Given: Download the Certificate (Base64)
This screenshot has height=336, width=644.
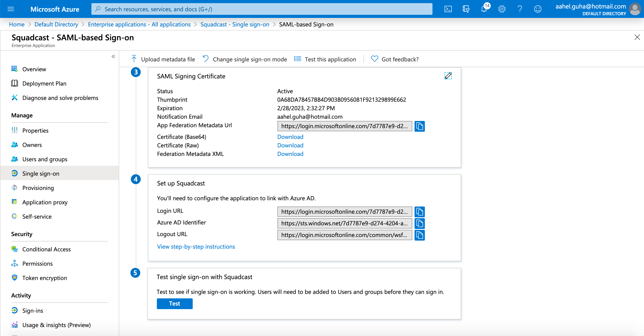Looking at the screenshot, I should click(x=290, y=137).
